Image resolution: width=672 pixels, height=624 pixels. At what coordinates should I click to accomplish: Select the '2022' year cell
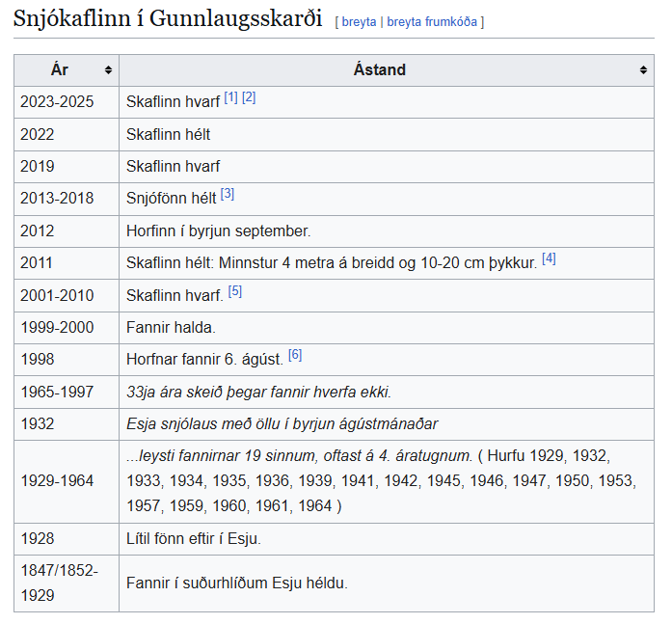(67, 135)
